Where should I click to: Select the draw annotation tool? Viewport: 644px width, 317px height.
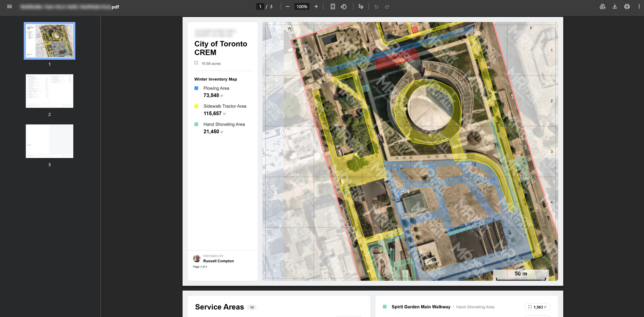(x=361, y=6)
